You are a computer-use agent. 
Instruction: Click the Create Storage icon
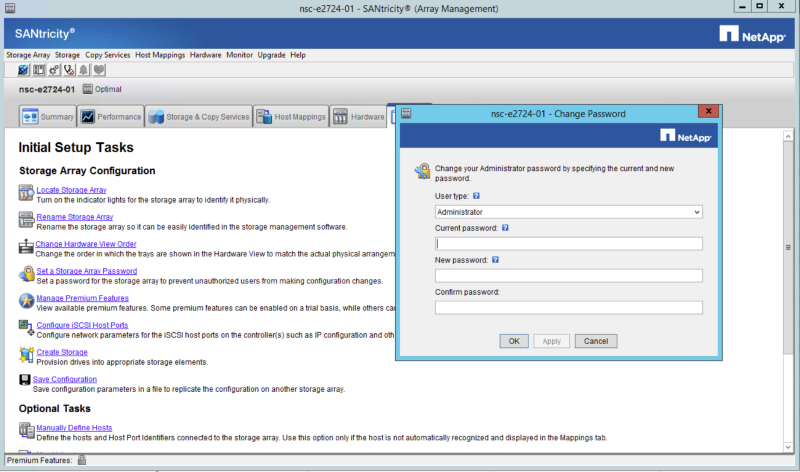26,354
